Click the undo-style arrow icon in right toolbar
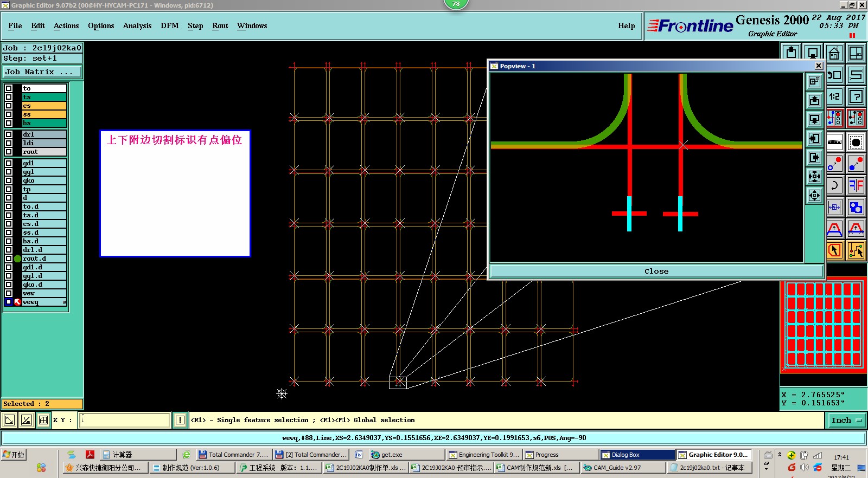Screen dimensions: 868x478 (834, 75)
